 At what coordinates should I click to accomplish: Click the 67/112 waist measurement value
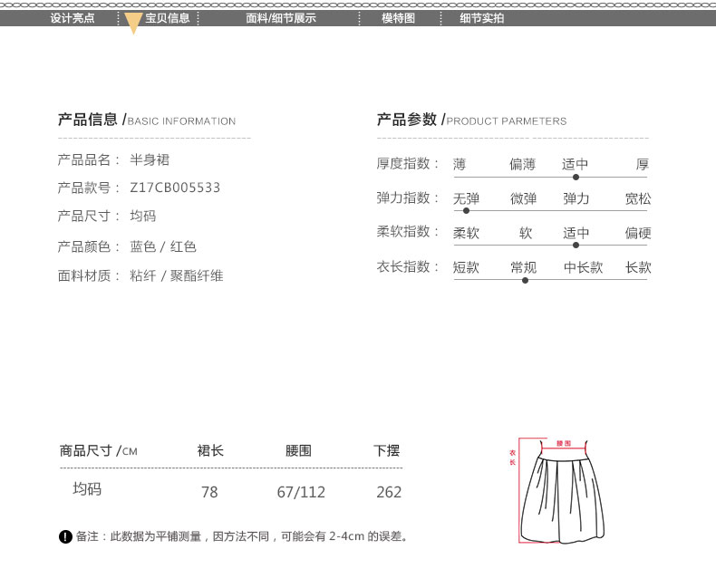301,492
